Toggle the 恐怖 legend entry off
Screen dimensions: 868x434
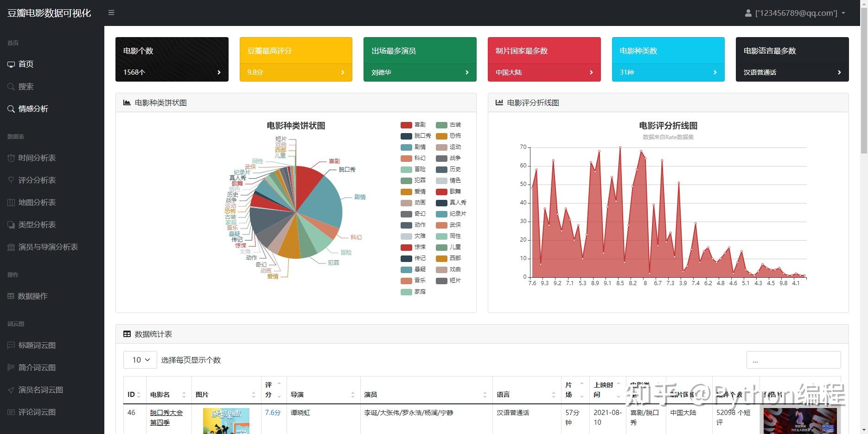(x=448, y=136)
